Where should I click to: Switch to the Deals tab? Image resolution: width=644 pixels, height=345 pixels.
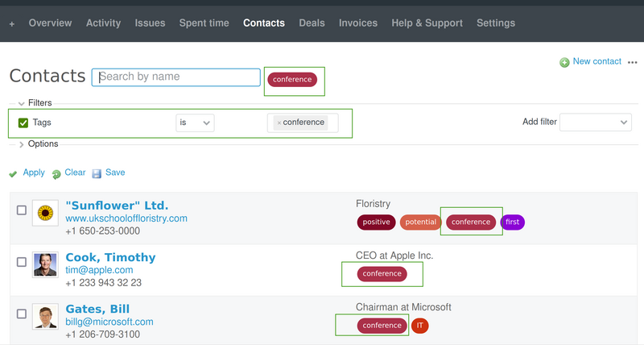point(312,23)
